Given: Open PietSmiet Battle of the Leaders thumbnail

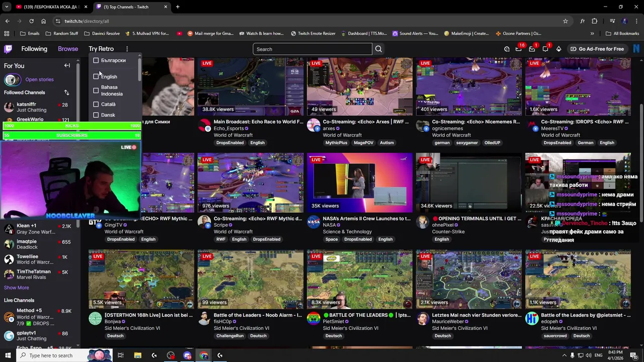Looking at the screenshot, I should point(360,280).
